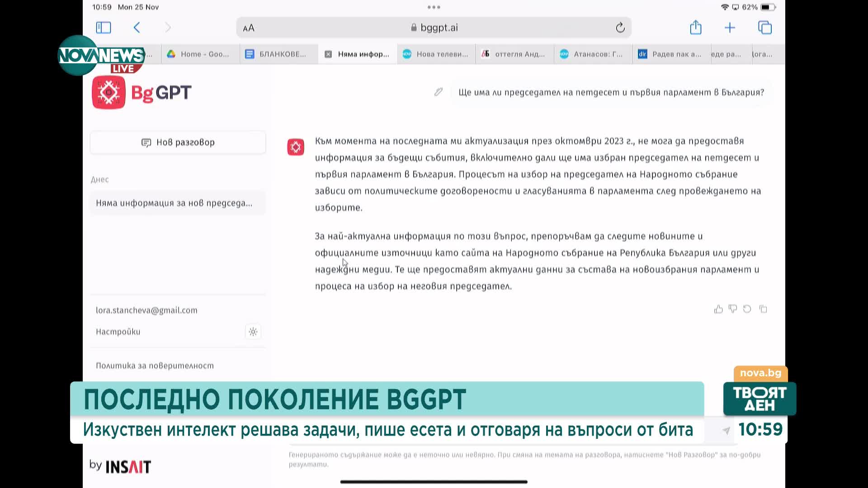Screen dimensions: 868x488
Task: Click the browser forward arrow
Action: (168, 28)
